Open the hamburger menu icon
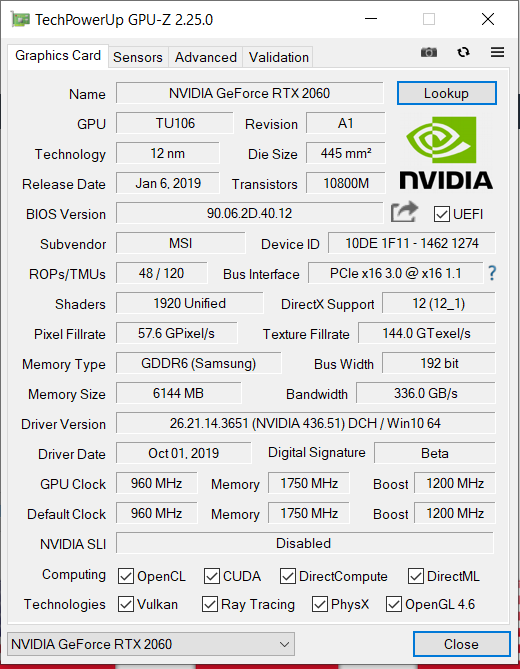 pos(497,52)
